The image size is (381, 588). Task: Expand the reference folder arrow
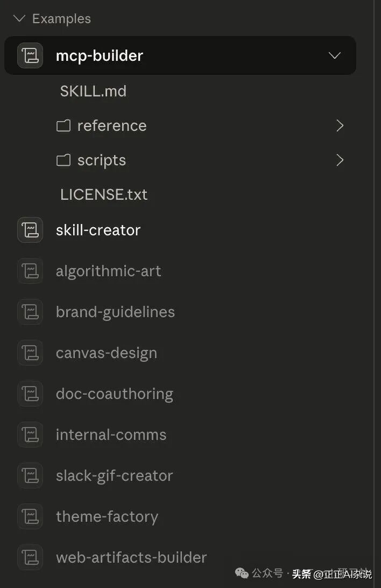click(340, 125)
